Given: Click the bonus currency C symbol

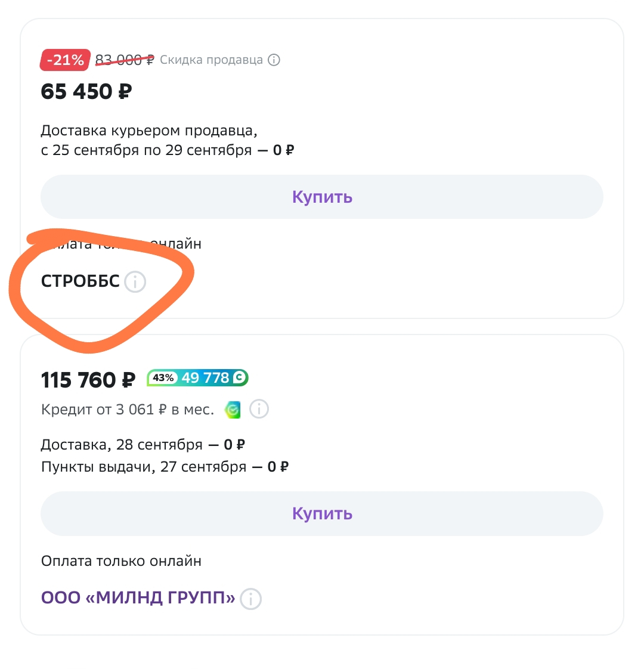Looking at the screenshot, I should (240, 377).
